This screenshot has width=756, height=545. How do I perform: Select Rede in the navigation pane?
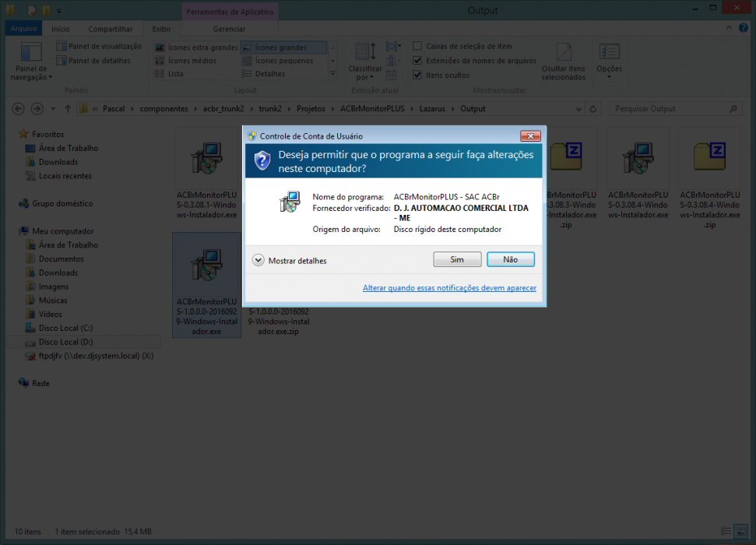pyautogui.click(x=40, y=383)
